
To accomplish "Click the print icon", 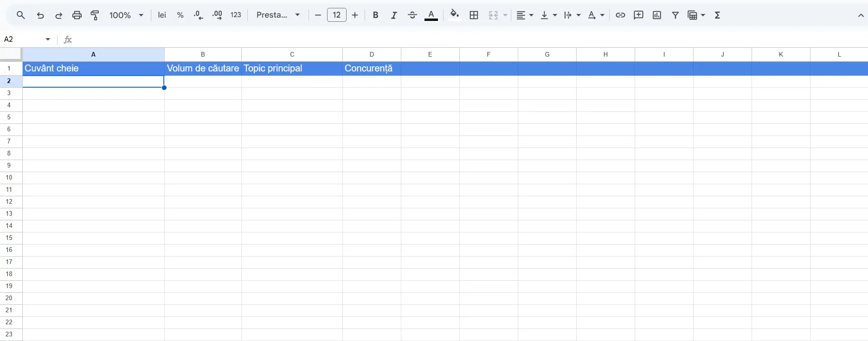I will tap(77, 15).
